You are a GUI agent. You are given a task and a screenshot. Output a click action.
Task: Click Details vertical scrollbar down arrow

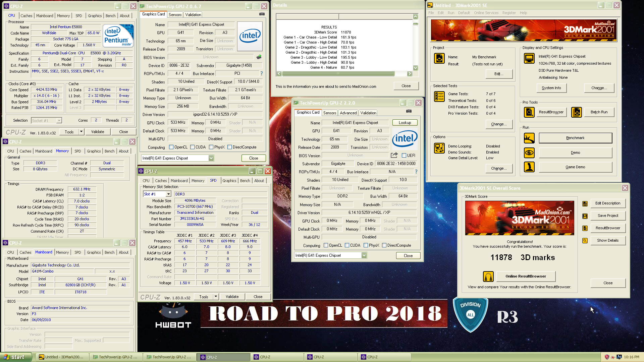pos(416,68)
